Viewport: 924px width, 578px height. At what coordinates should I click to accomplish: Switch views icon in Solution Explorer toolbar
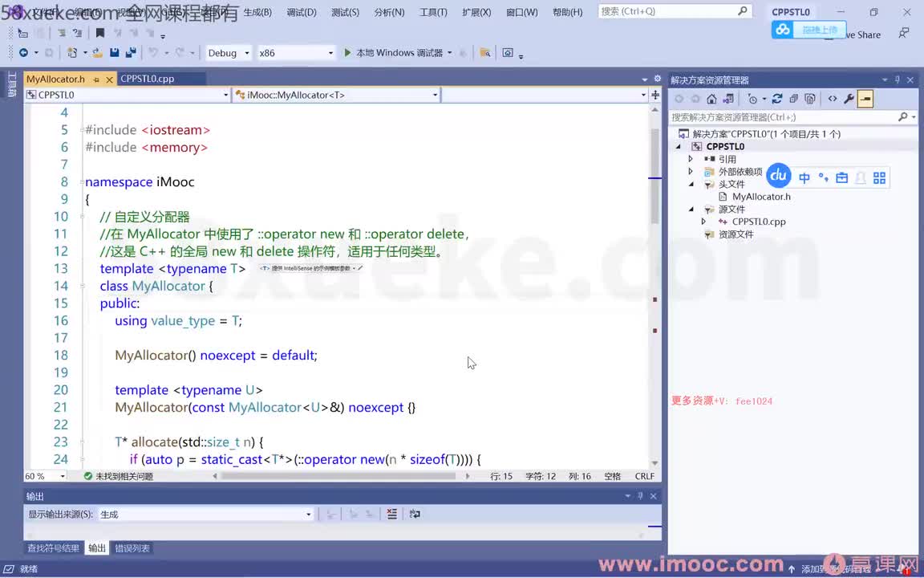click(x=728, y=99)
